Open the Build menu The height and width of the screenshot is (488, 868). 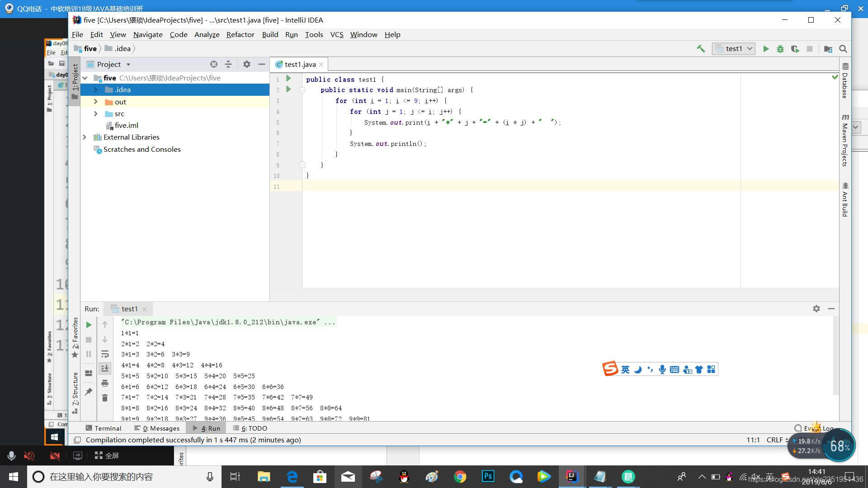[x=270, y=34]
